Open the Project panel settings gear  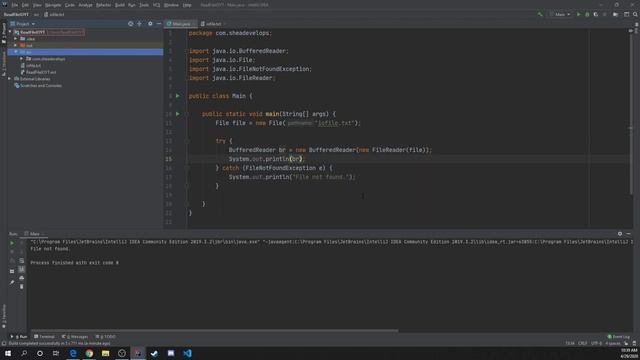[150, 24]
